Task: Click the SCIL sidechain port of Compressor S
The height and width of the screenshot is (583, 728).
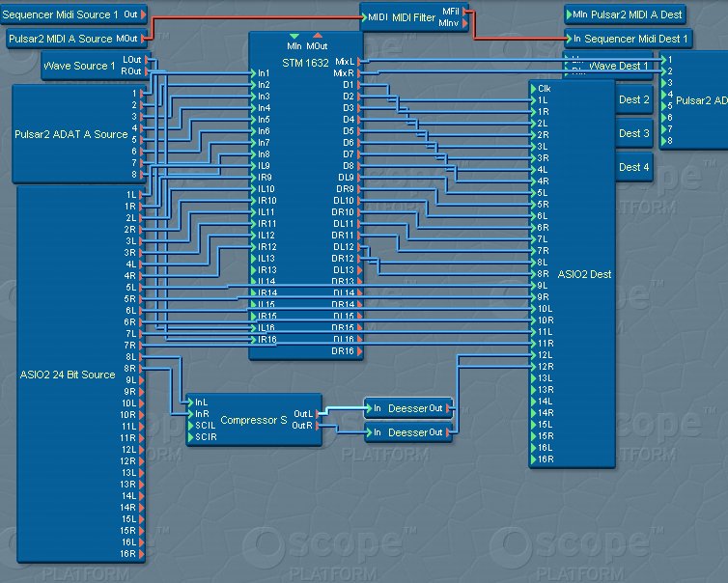Action: pyautogui.click(x=190, y=425)
